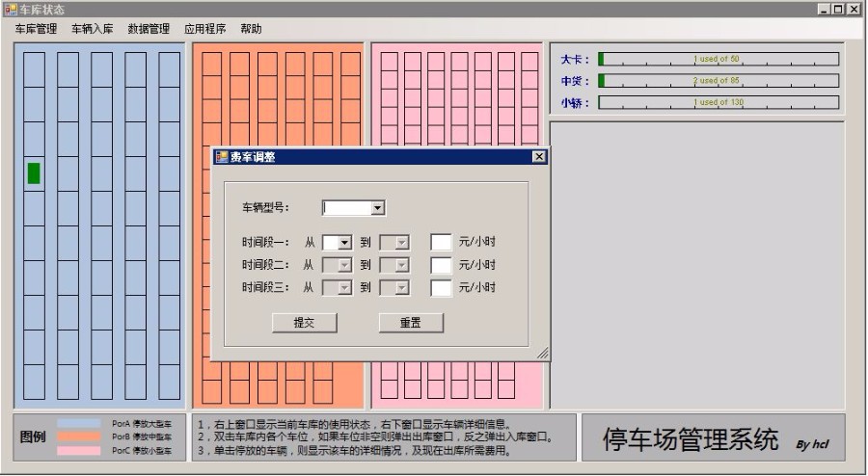
Task: Click the 'PorC 停放小型车' legend text
Action: point(142,451)
